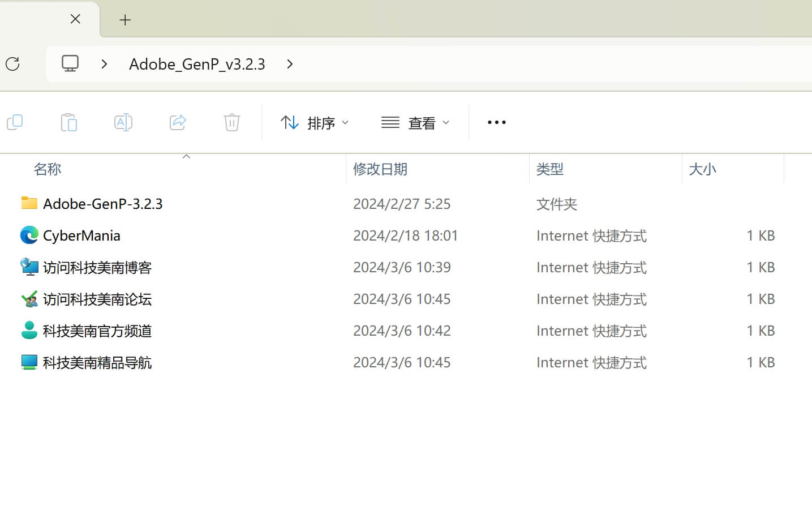The height and width of the screenshot is (510, 812).
Task: Click the Adobe-GenP-3.2.3 folder icon
Action: [29, 203]
